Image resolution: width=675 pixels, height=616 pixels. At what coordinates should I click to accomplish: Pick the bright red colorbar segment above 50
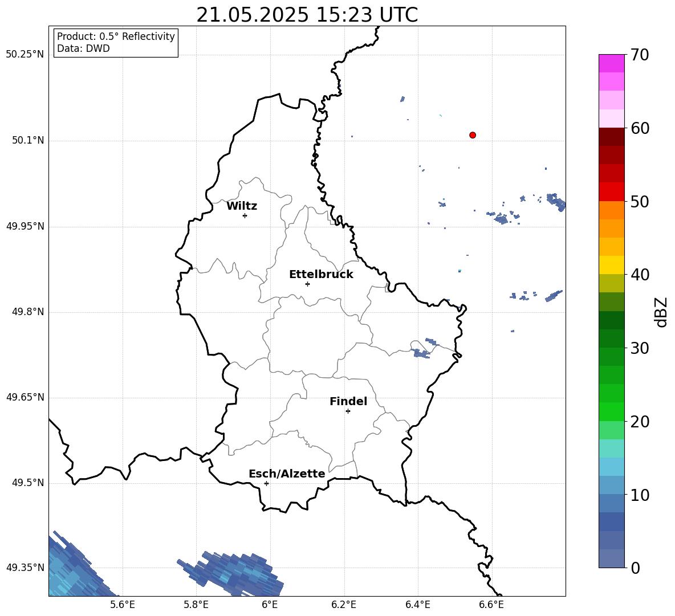[x=611, y=192]
